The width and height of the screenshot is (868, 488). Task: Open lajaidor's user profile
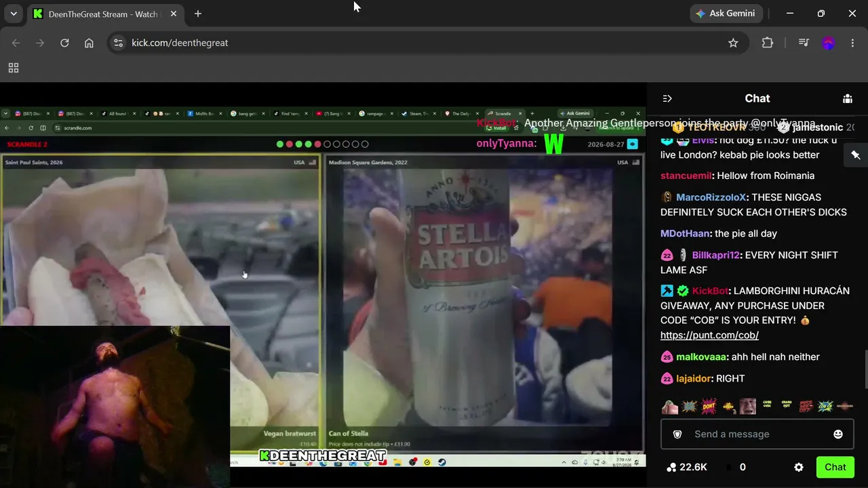click(x=693, y=379)
